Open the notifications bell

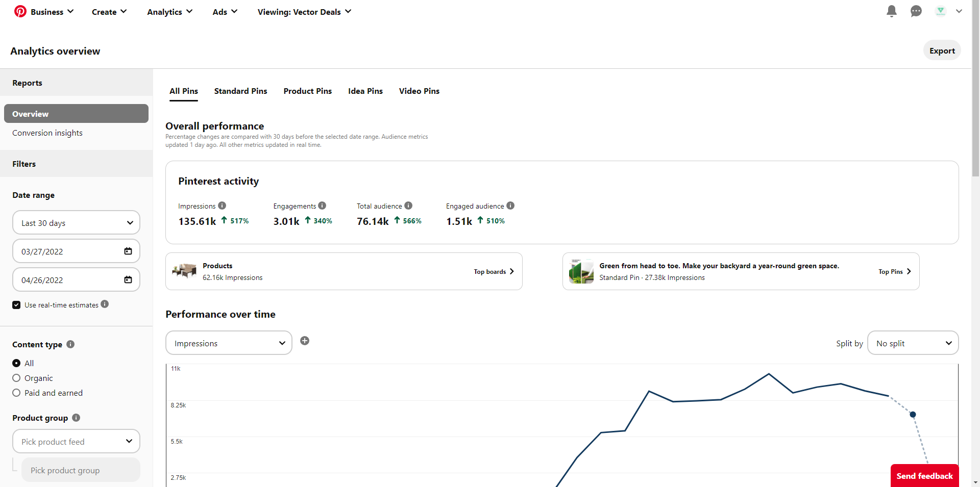(x=892, y=11)
